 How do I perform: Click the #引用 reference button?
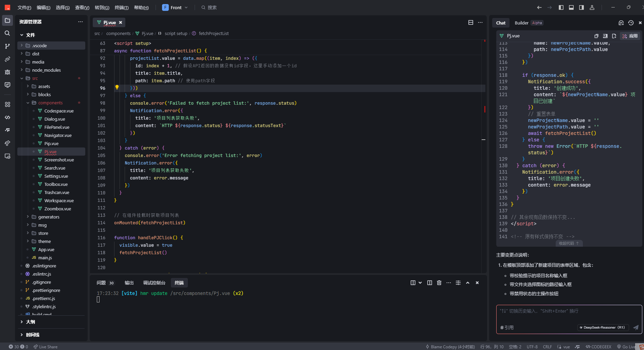click(507, 328)
